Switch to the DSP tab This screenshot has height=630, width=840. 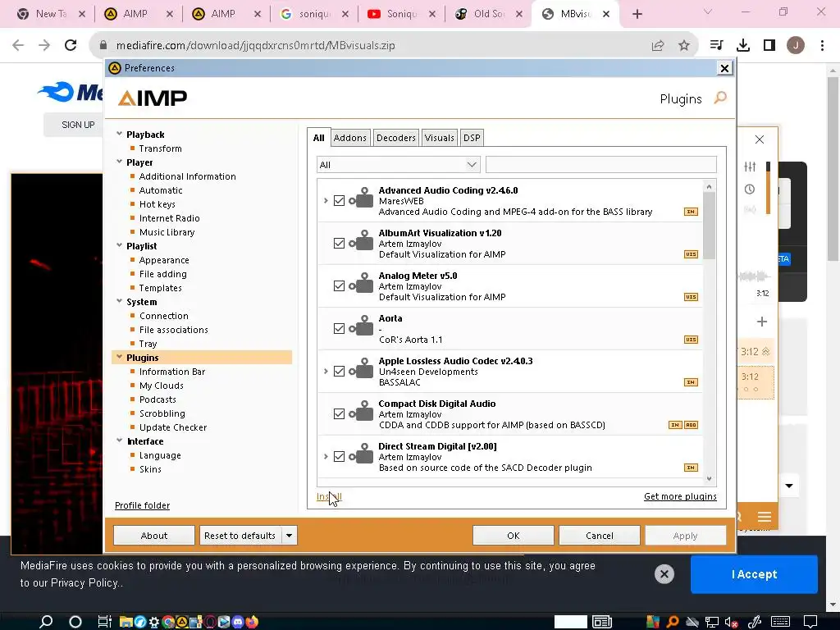pyautogui.click(x=472, y=138)
